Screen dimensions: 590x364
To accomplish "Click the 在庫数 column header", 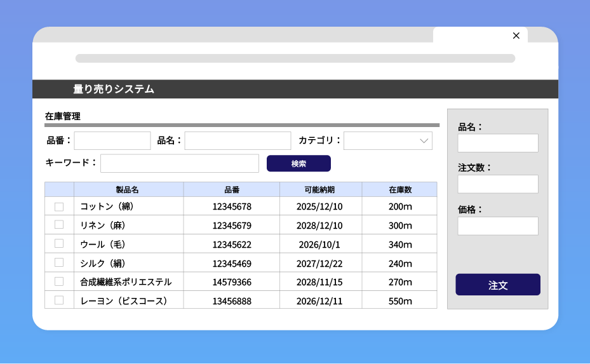I will pos(400,189).
